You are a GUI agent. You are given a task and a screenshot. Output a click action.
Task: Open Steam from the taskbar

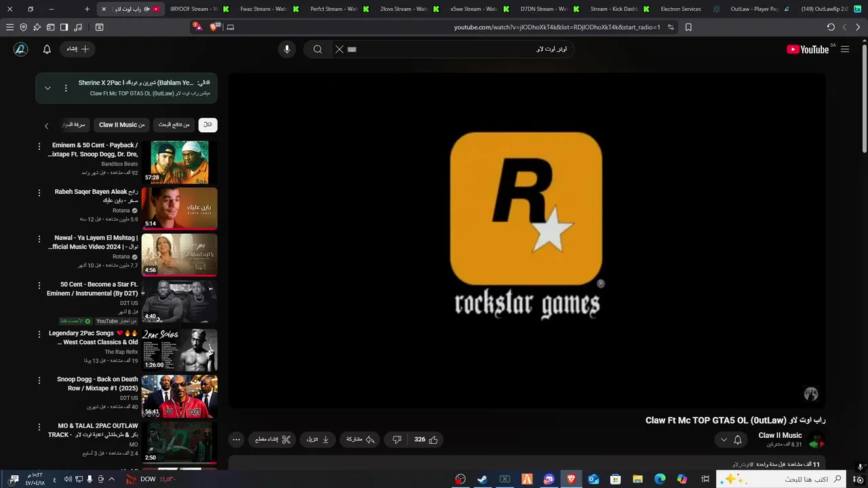tap(482, 479)
